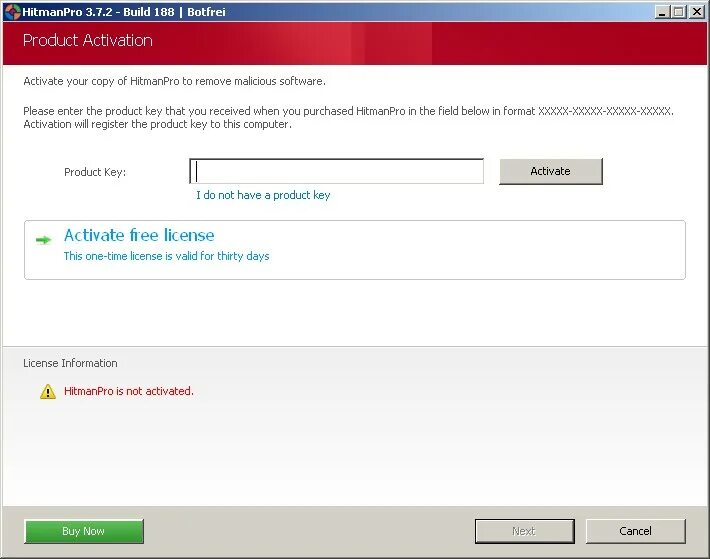Click the "License Information" heading
The width and height of the screenshot is (710, 559).
70,363
